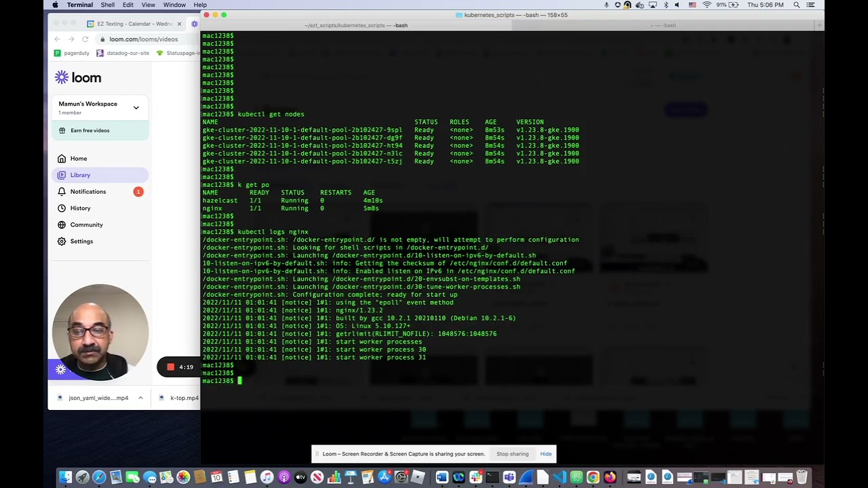This screenshot has width=868, height=488.
Task: Open the Terminal application menu
Action: tap(80, 5)
